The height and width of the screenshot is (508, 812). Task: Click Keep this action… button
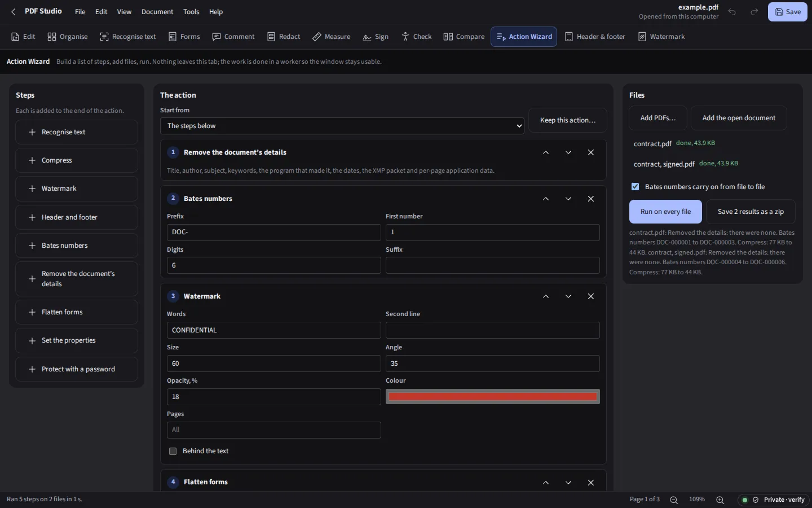click(x=568, y=120)
